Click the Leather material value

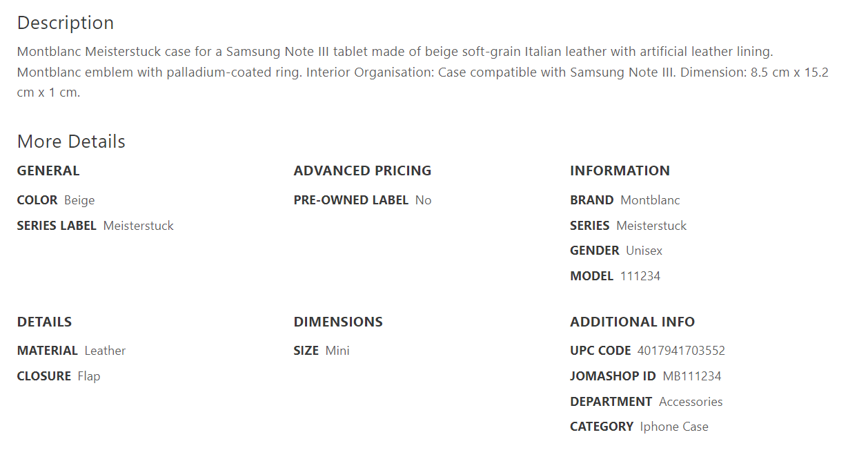tap(105, 351)
